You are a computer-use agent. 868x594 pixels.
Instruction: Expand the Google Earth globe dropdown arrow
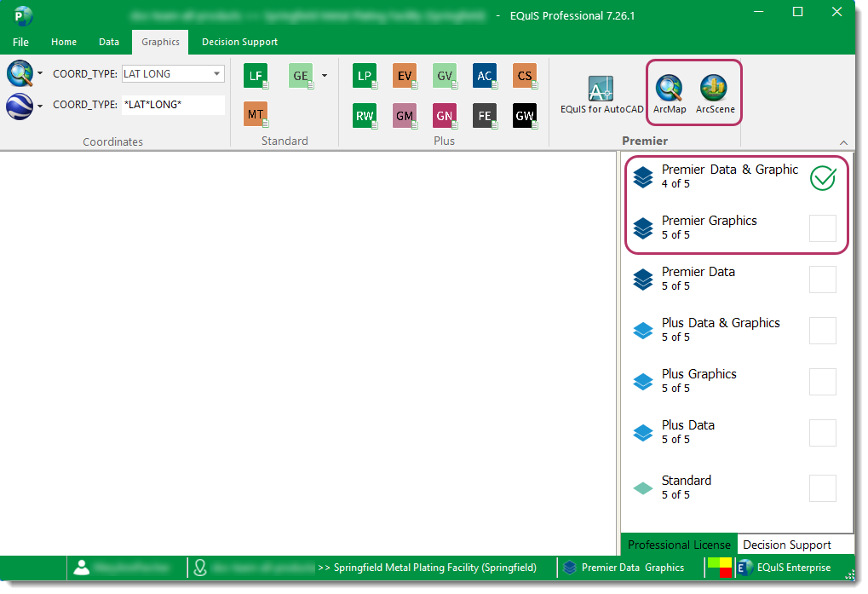pos(40,106)
